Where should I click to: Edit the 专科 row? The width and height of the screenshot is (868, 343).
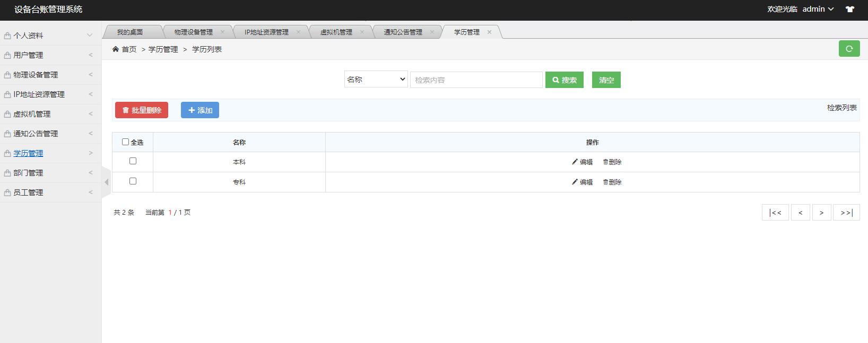pyautogui.click(x=582, y=182)
